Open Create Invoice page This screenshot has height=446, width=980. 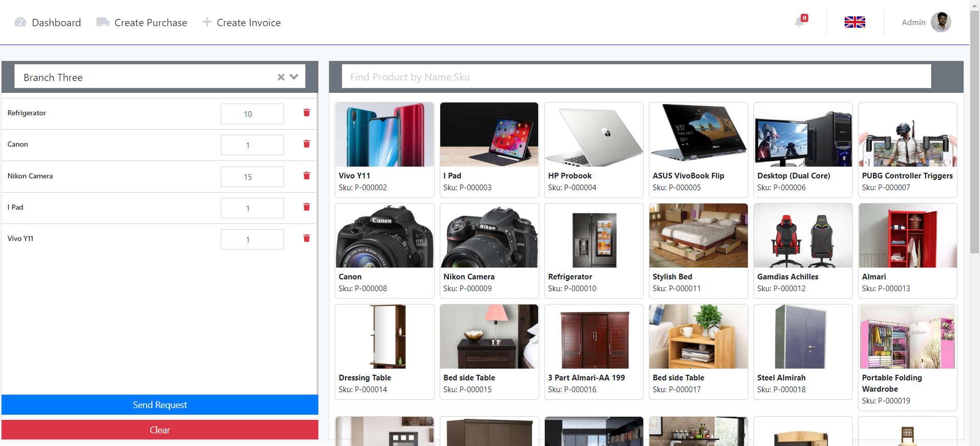[241, 23]
